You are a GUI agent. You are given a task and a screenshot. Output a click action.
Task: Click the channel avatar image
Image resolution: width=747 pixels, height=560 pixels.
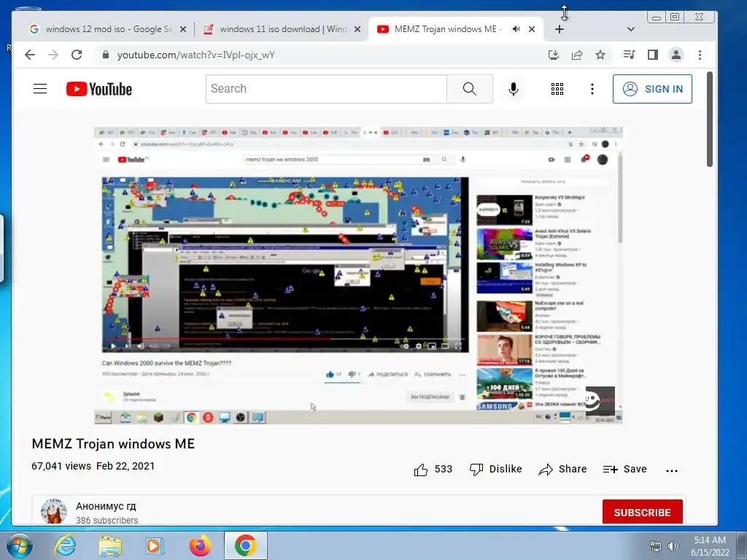pos(54,511)
